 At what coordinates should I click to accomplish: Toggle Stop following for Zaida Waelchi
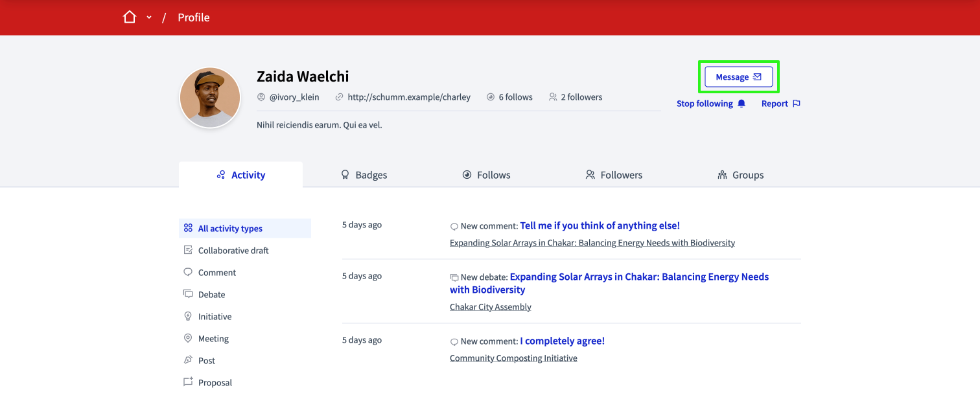pyautogui.click(x=710, y=104)
